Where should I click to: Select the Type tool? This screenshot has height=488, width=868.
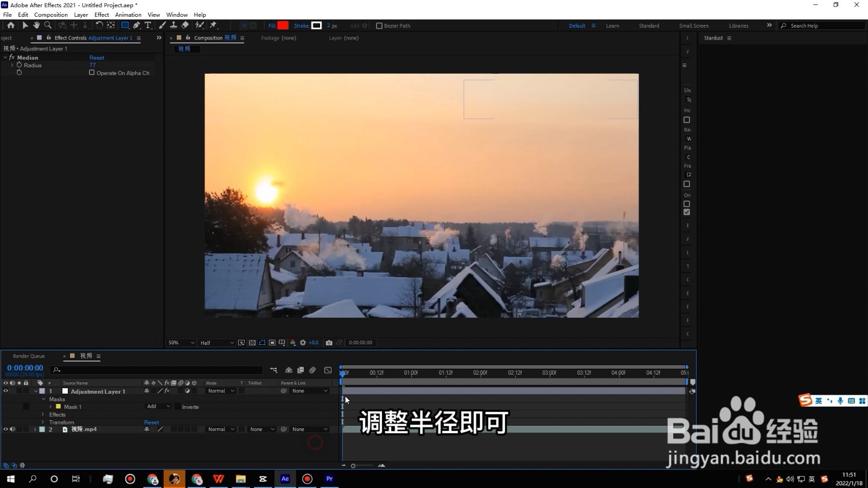click(x=148, y=25)
